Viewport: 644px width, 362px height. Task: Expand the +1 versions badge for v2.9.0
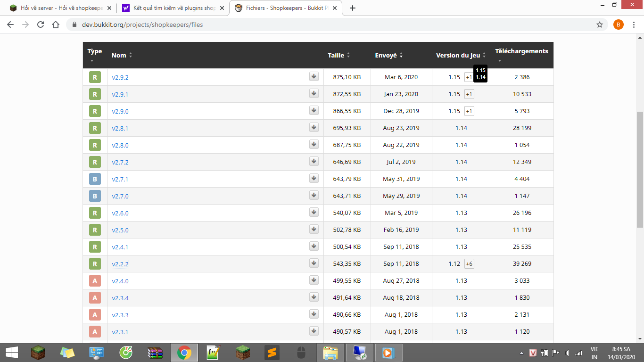point(469,111)
